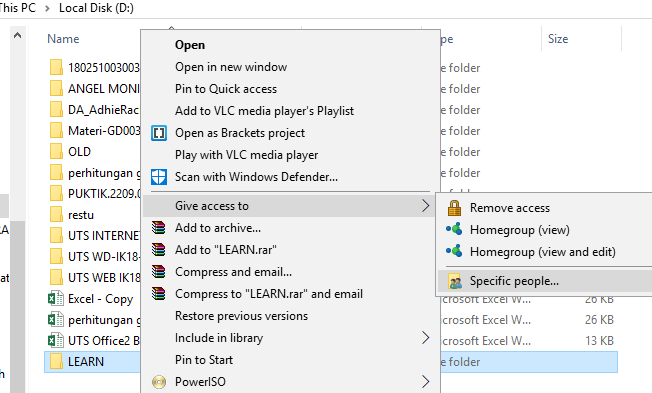
Task: Click the Brackets icon beside Open as Brackets project
Action: [x=159, y=133]
